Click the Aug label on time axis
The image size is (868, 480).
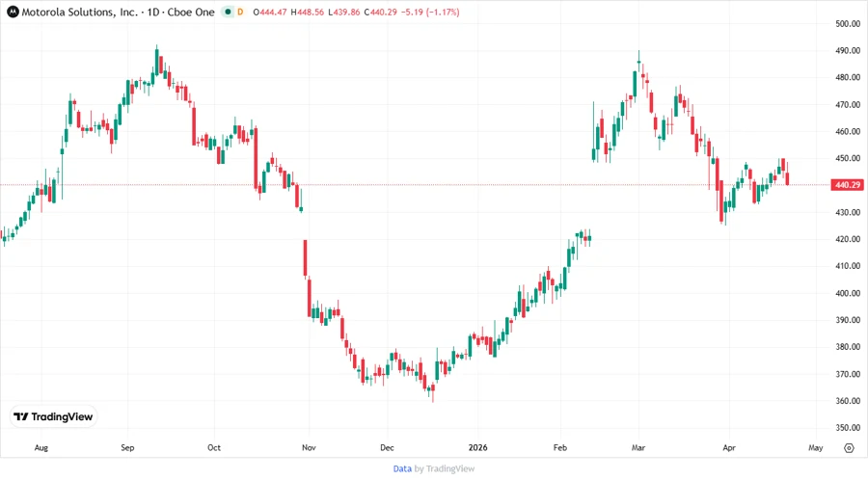pyautogui.click(x=41, y=448)
